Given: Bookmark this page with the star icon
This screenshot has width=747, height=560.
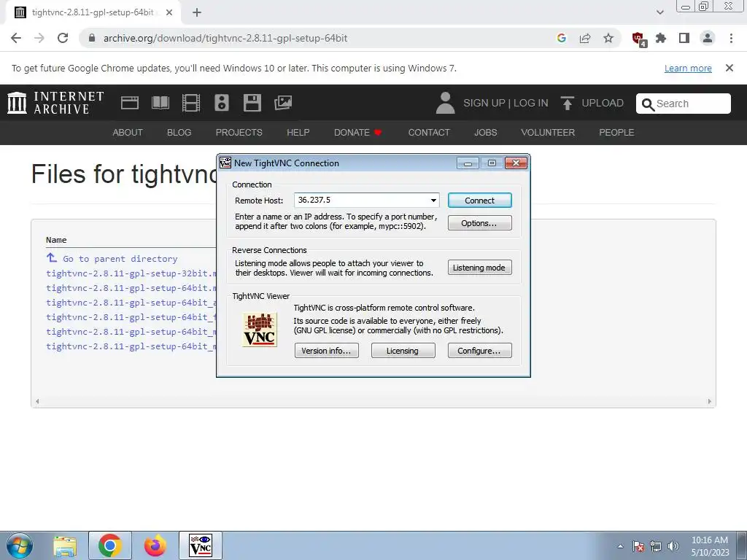Looking at the screenshot, I should coord(608,38).
